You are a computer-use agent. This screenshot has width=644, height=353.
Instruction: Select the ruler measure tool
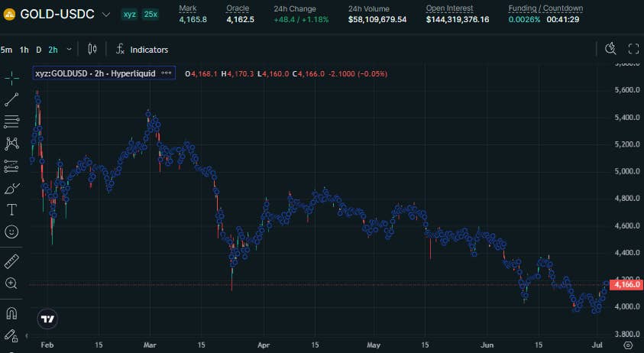[x=12, y=261]
